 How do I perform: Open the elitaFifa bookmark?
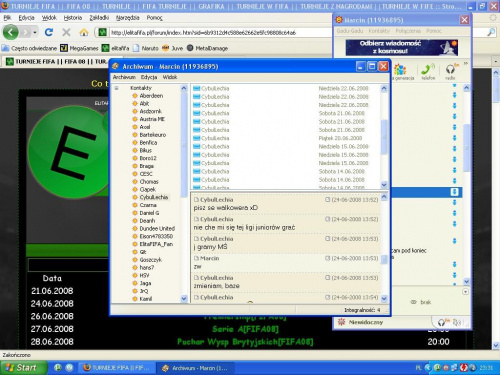(115, 48)
